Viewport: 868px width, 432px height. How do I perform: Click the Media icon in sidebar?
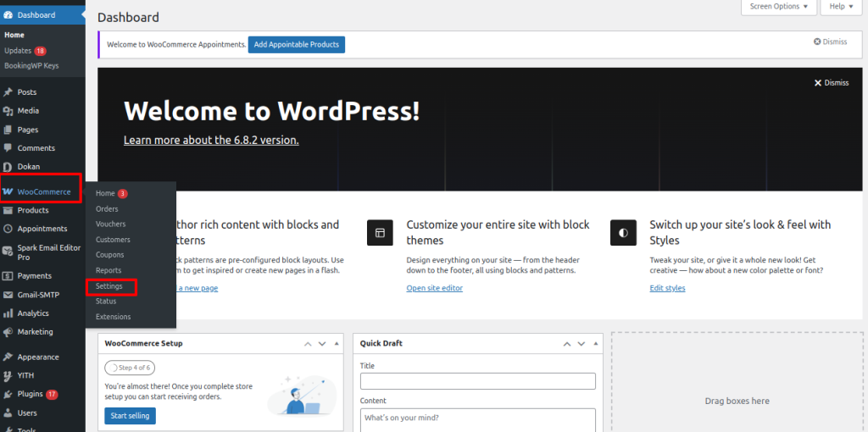click(x=8, y=111)
